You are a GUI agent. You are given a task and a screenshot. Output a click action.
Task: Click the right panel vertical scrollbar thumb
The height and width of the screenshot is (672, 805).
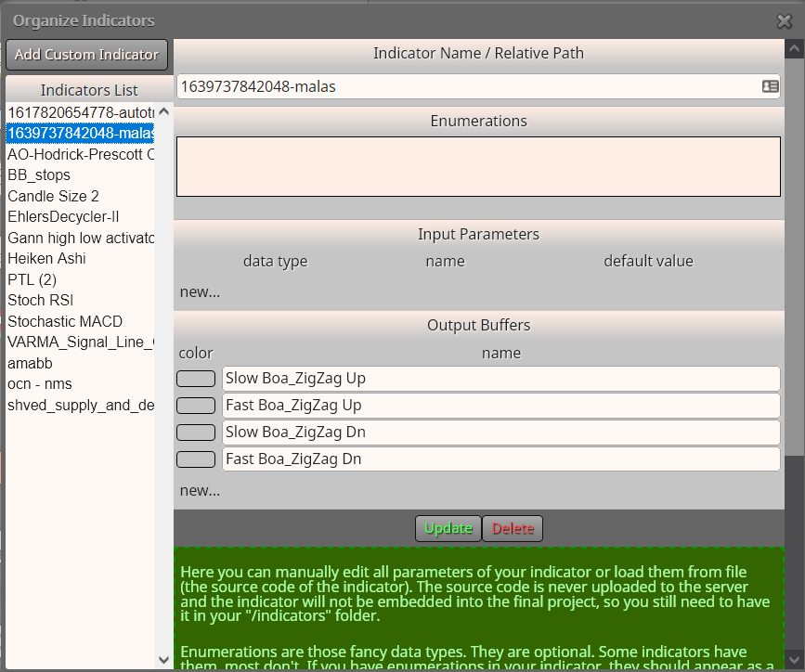point(794,257)
